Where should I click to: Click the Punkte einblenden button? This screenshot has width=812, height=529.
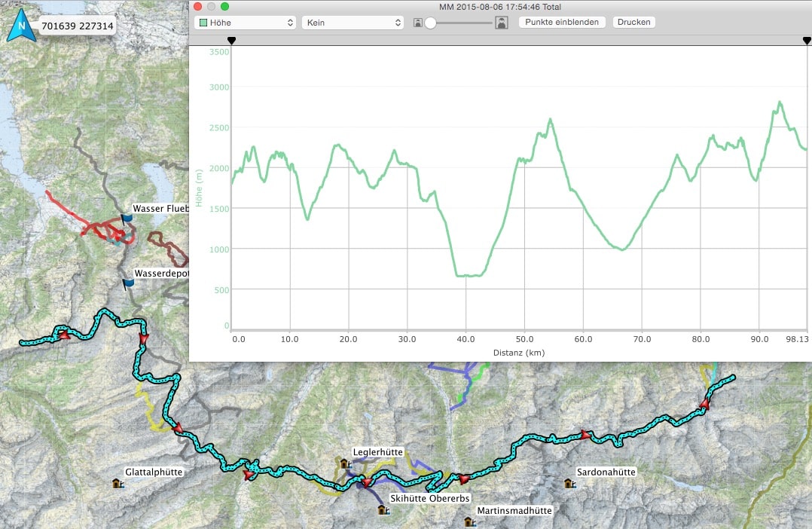pos(562,23)
